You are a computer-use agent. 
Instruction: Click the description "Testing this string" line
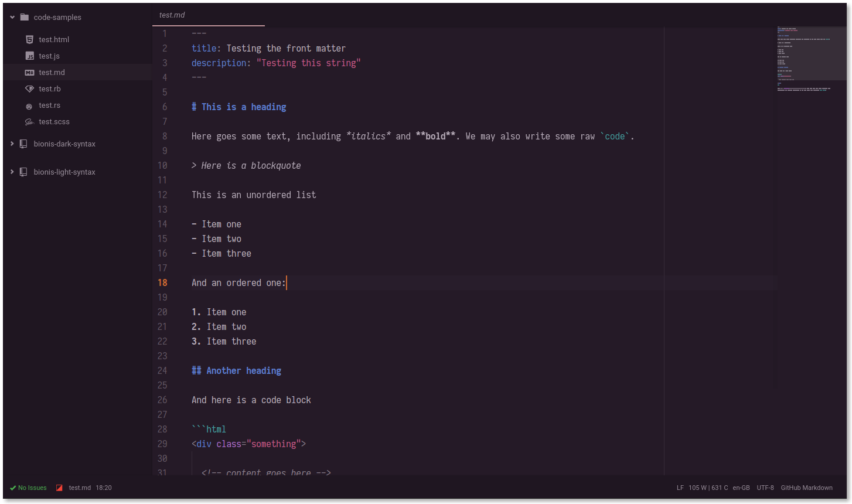(x=276, y=63)
